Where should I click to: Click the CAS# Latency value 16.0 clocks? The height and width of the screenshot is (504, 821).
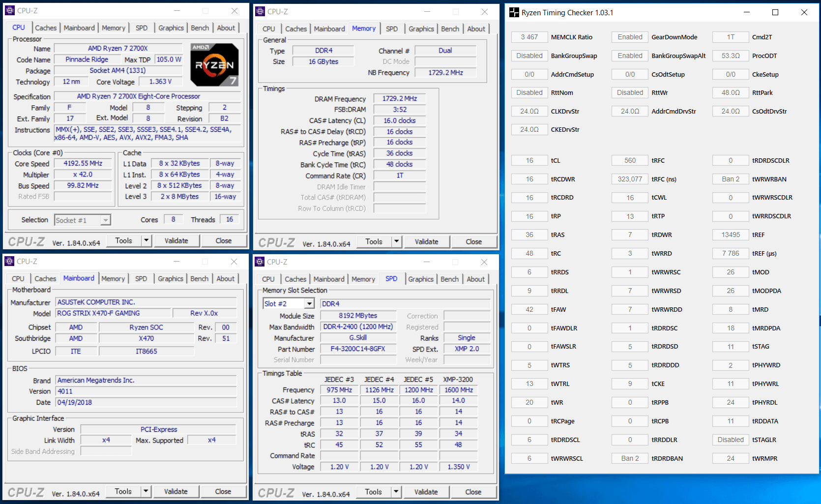(x=400, y=120)
